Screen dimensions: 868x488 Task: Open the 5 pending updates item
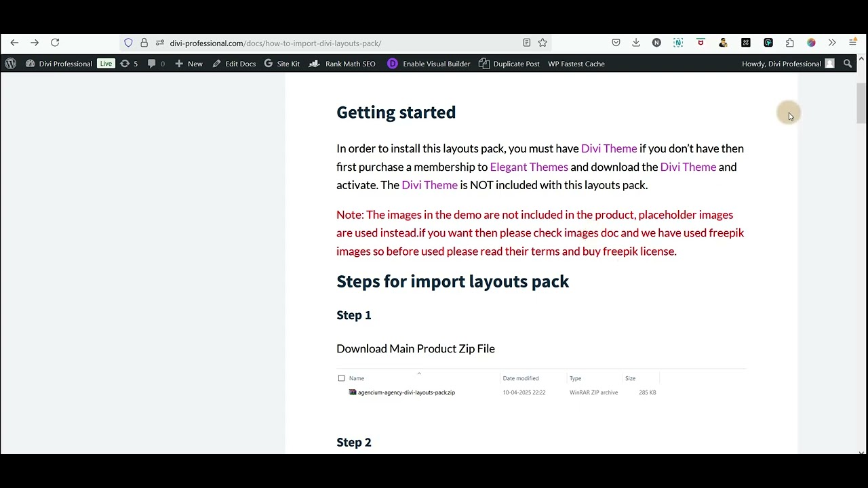[129, 64]
